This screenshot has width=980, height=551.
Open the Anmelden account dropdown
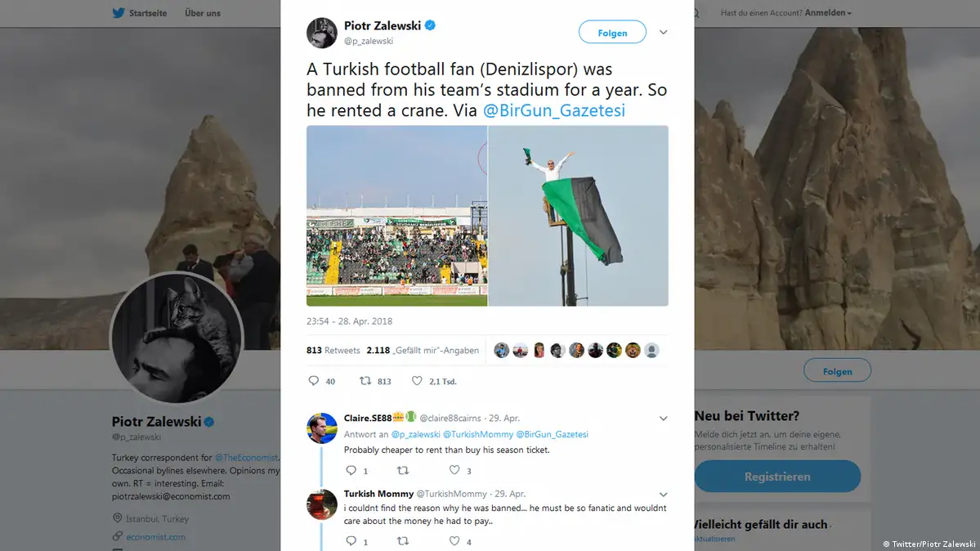click(828, 13)
